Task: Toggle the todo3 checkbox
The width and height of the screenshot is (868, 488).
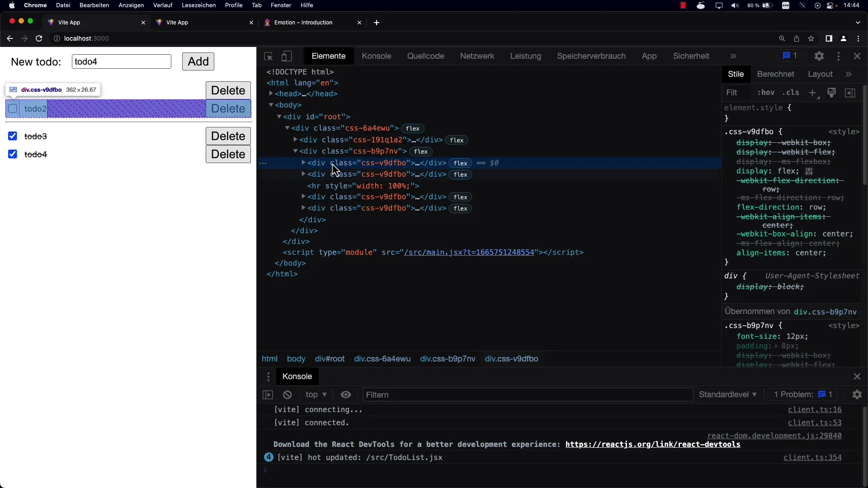Action: pyautogui.click(x=13, y=136)
